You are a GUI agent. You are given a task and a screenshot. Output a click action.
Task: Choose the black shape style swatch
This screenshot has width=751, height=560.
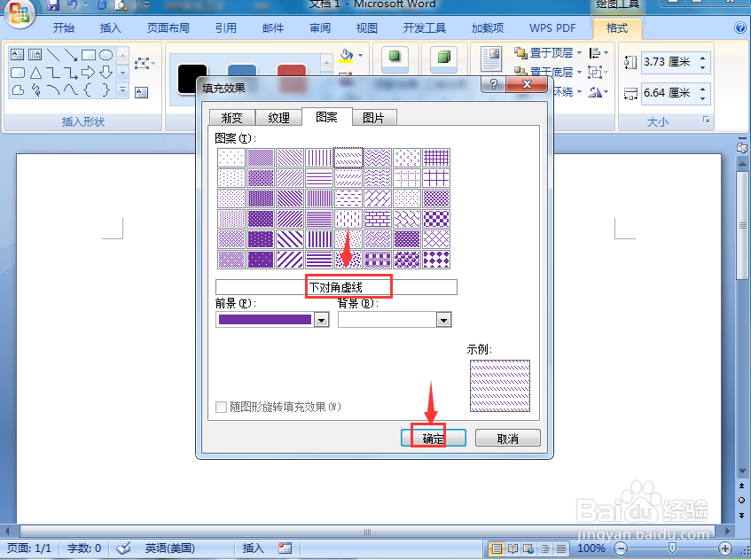point(192,79)
